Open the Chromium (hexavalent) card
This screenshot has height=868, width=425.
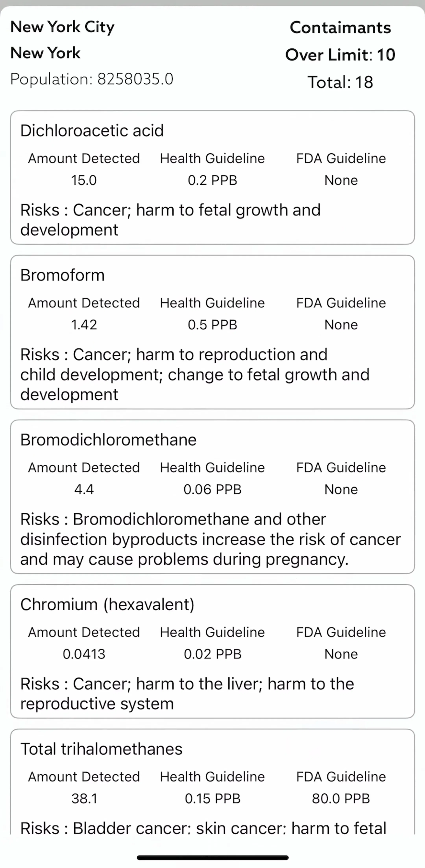tap(212, 651)
